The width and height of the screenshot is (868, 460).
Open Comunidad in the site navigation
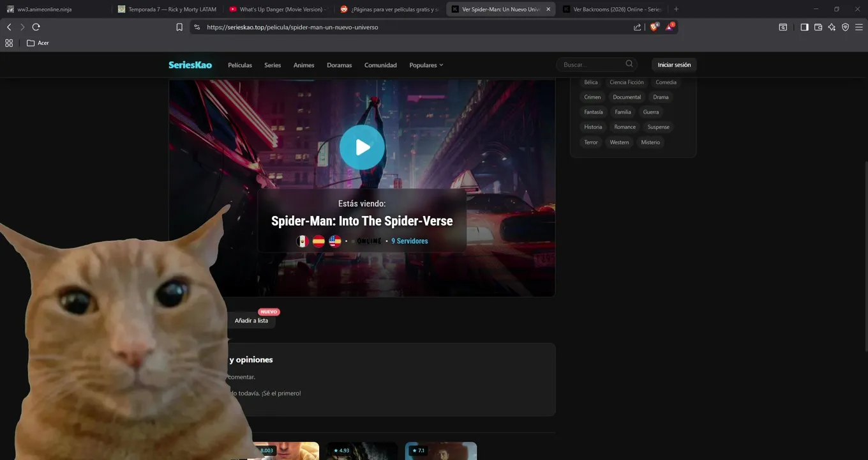point(380,65)
